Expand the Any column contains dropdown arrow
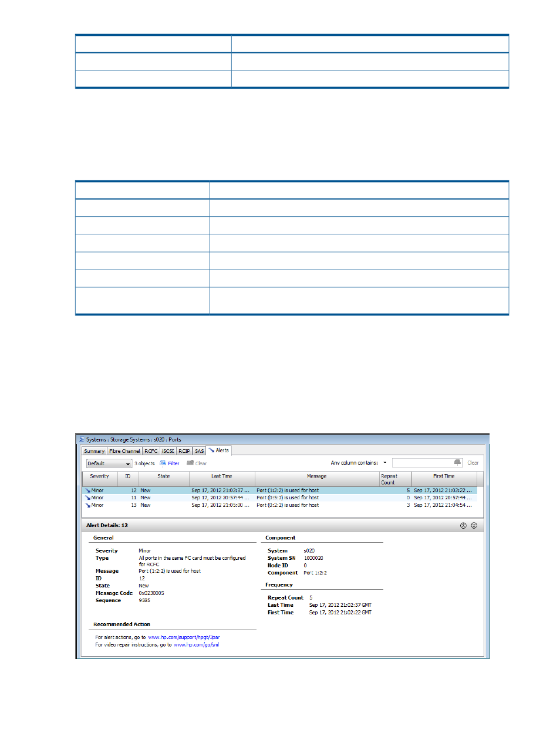The height and width of the screenshot is (746, 560). (385, 463)
